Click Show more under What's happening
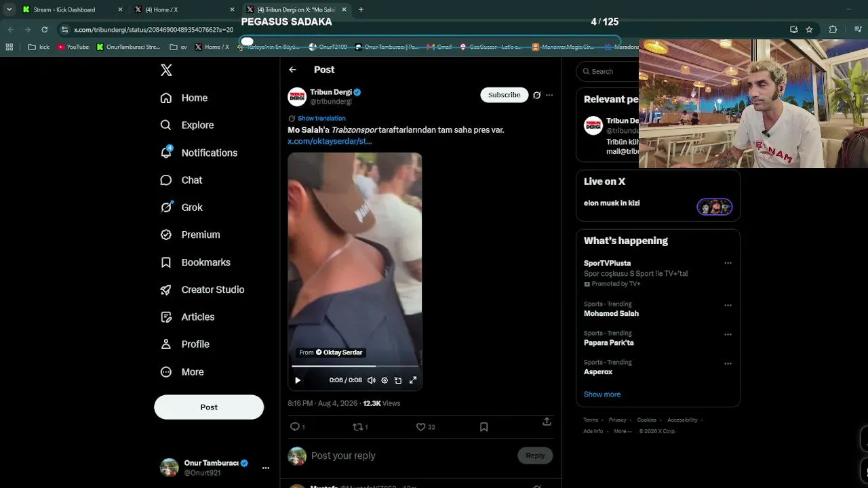868x488 pixels. click(602, 394)
